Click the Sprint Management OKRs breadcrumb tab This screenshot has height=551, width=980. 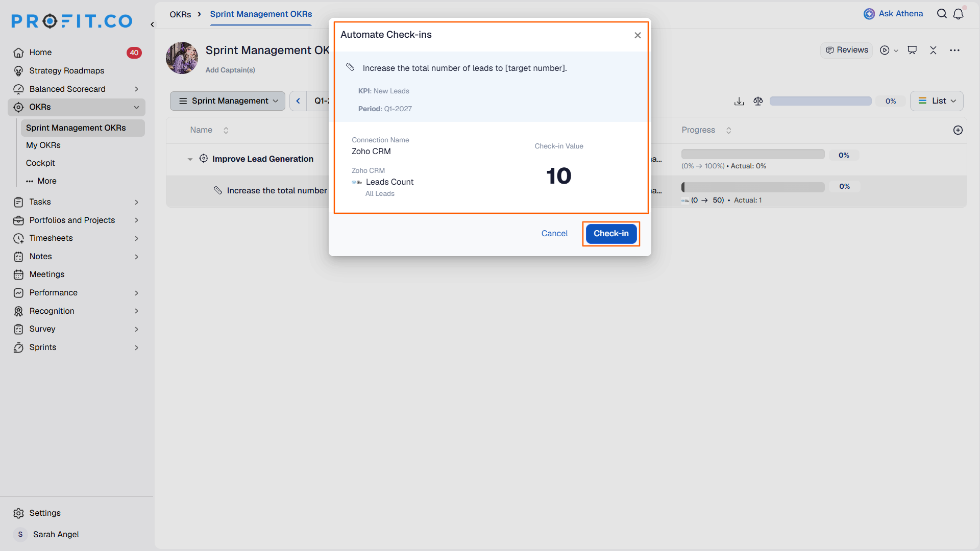pos(261,14)
